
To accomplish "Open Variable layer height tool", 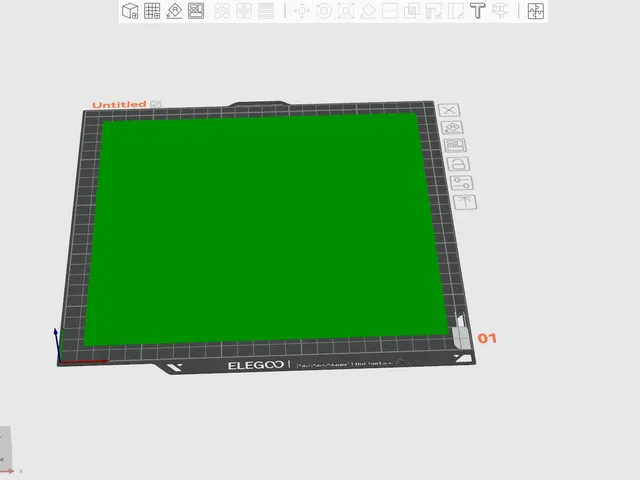I will click(266, 11).
